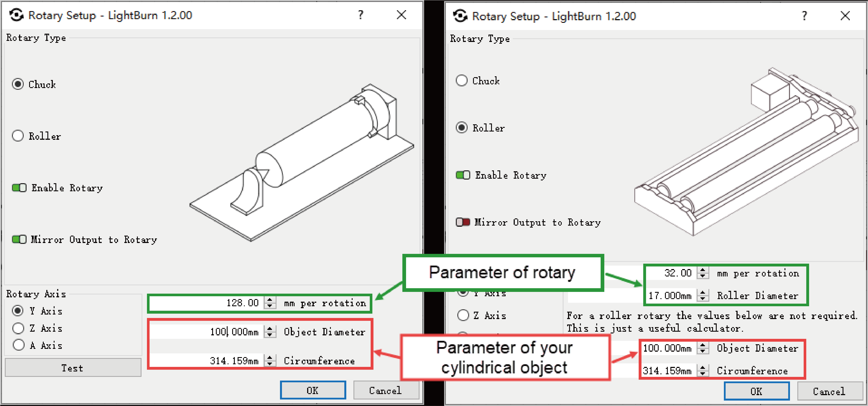Image resolution: width=868 pixels, height=406 pixels.
Task: Click right dialog 100.000mm Object Diameter field
Action: [x=668, y=348]
